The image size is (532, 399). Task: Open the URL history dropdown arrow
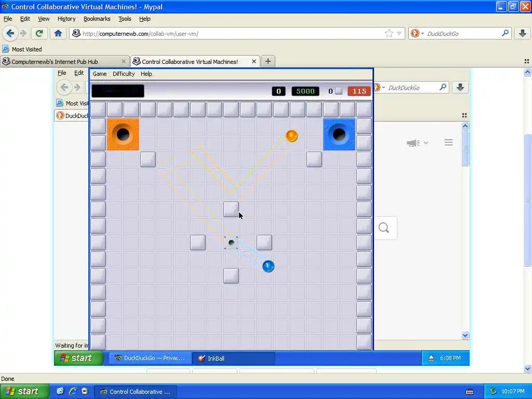click(400, 33)
